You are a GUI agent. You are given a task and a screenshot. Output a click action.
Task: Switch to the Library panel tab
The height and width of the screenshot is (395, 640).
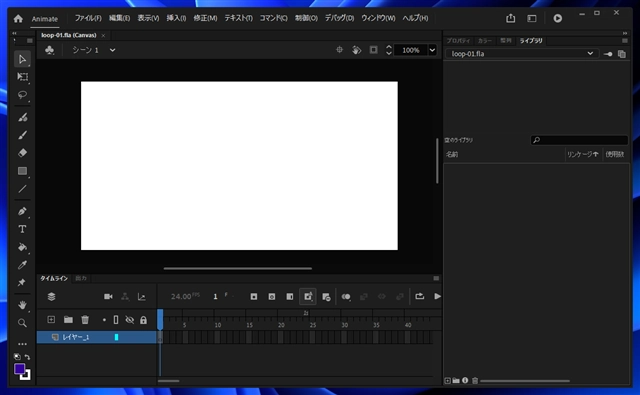click(x=531, y=41)
